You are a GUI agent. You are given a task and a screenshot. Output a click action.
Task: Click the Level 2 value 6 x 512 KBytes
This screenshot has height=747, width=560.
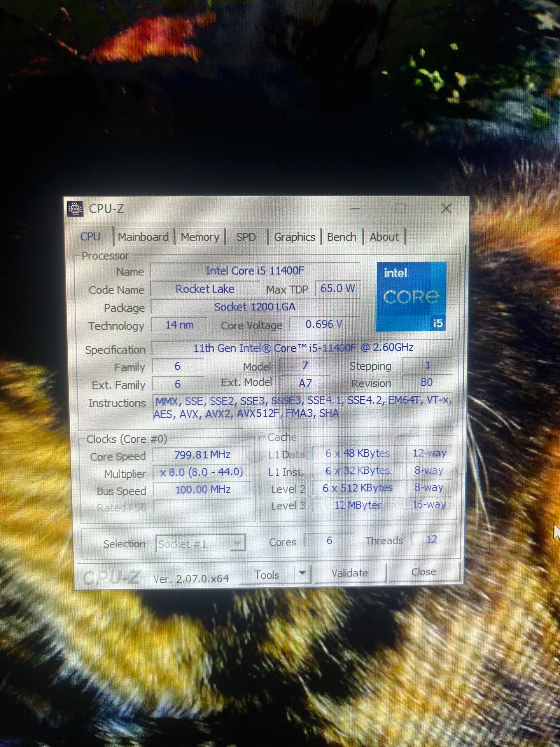point(358,488)
